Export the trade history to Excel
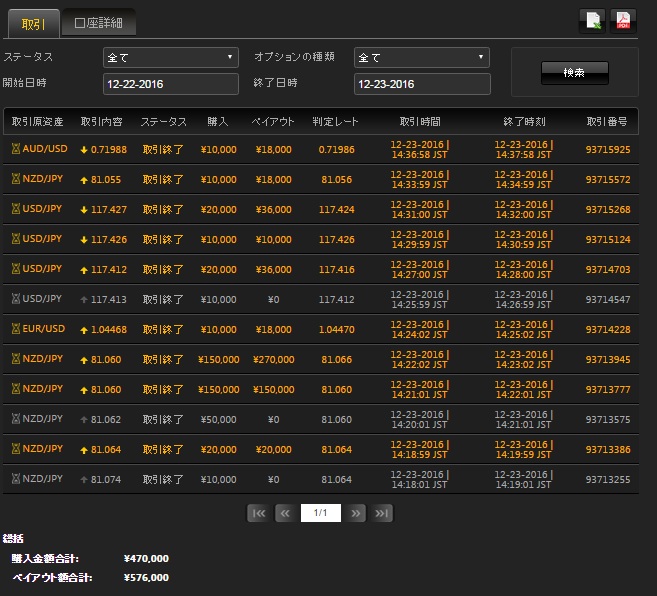 (591, 21)
